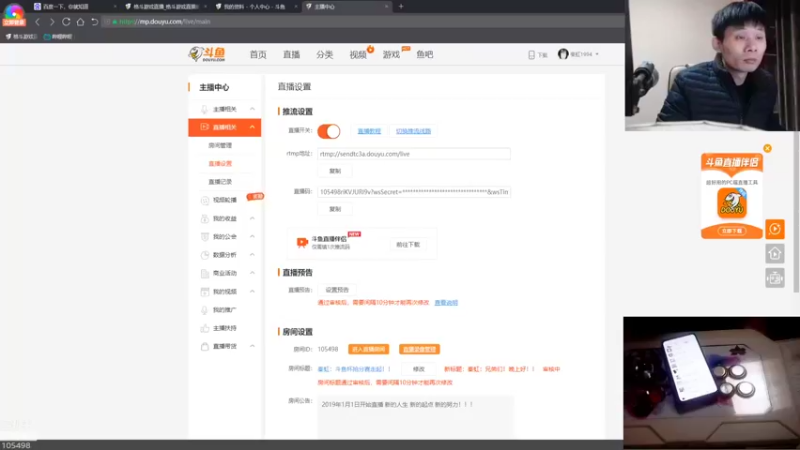The width and height of the screenshot is (800, 450).
Task: Click the film icon beside 我的视频
Action: point(205,291)
